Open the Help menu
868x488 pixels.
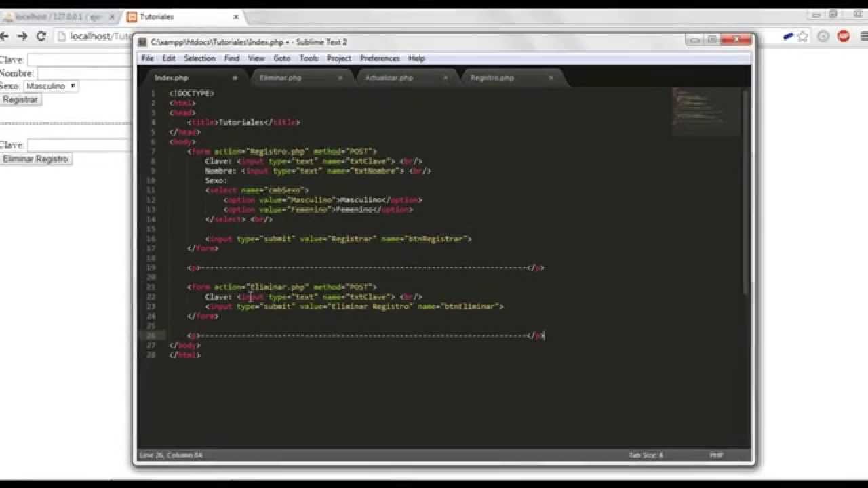click(x=416, y=58)
